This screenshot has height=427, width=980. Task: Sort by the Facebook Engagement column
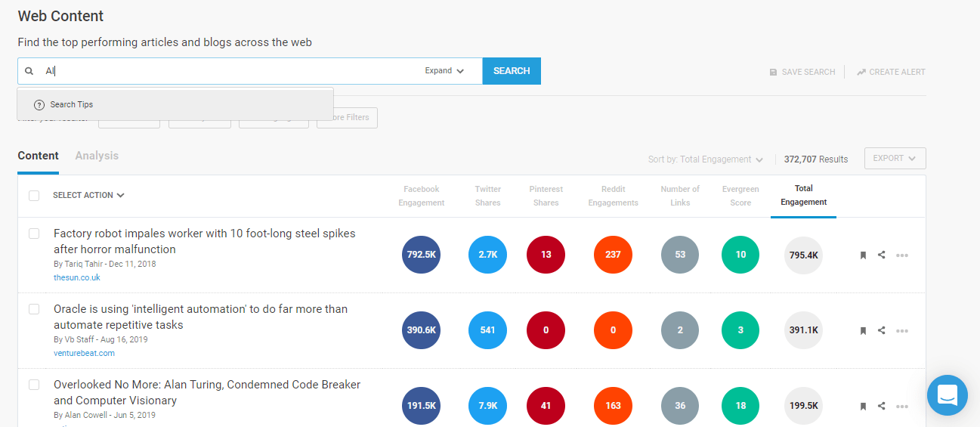(421, 196)
